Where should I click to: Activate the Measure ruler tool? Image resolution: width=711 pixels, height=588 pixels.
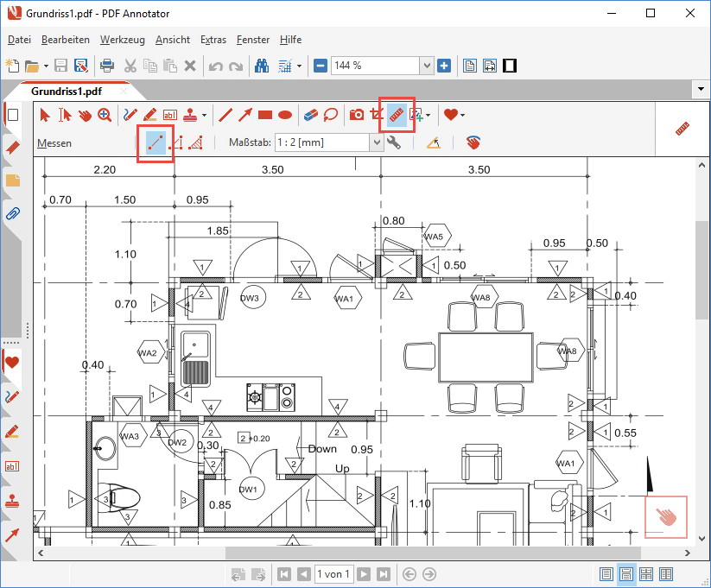397,115
